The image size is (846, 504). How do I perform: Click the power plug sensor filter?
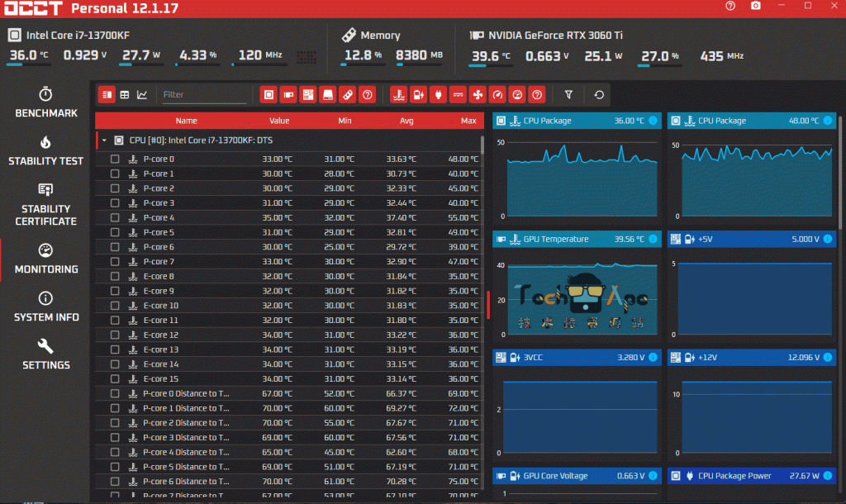(x=438, y=95)
